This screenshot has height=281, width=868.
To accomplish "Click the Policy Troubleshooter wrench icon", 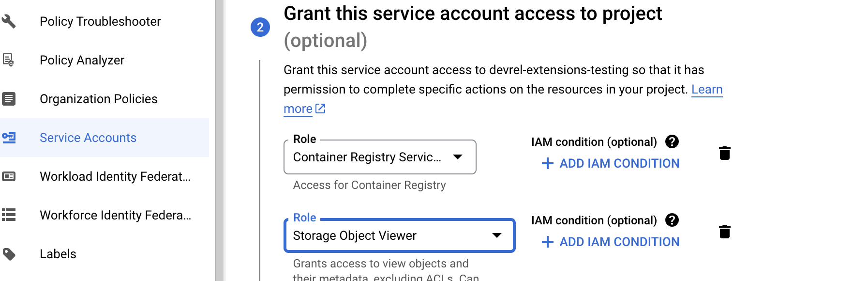I will pos(9,21).
